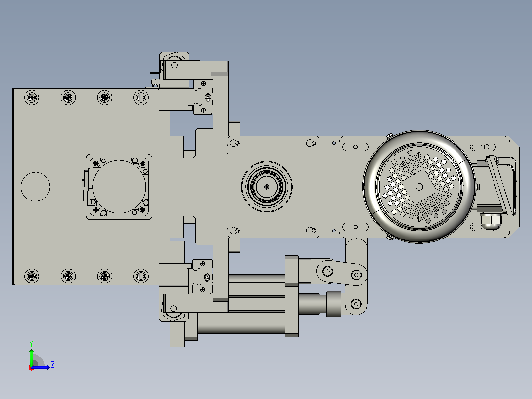
Task: Select the "Z" axis label
Action: click(x=53, y=365)
